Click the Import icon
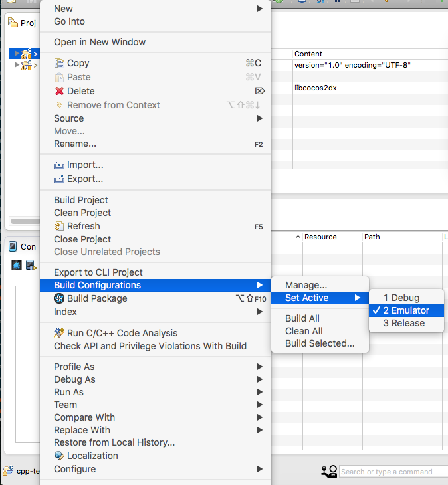Screen dimensions: 448x485 (x=59, y=165)
